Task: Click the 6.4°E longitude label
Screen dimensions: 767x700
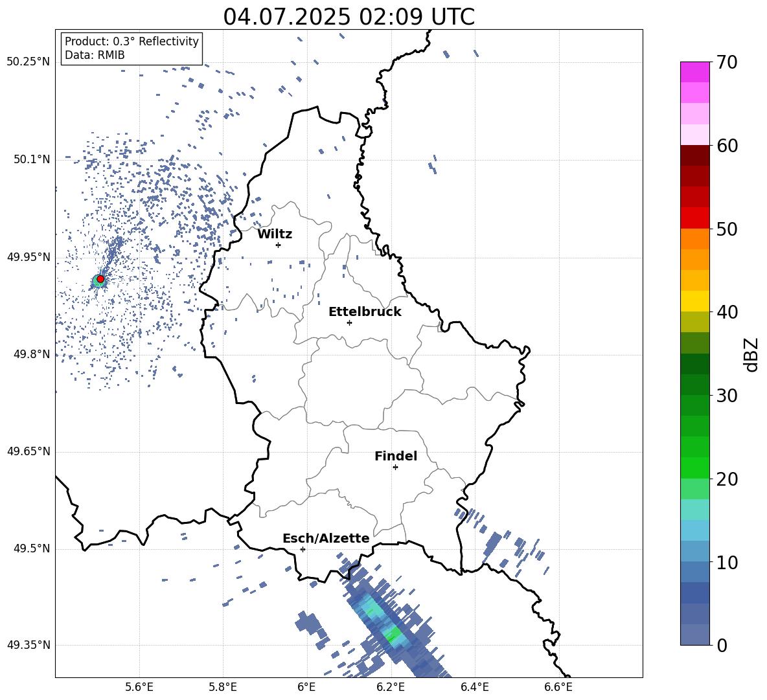Action: point(474,687)
